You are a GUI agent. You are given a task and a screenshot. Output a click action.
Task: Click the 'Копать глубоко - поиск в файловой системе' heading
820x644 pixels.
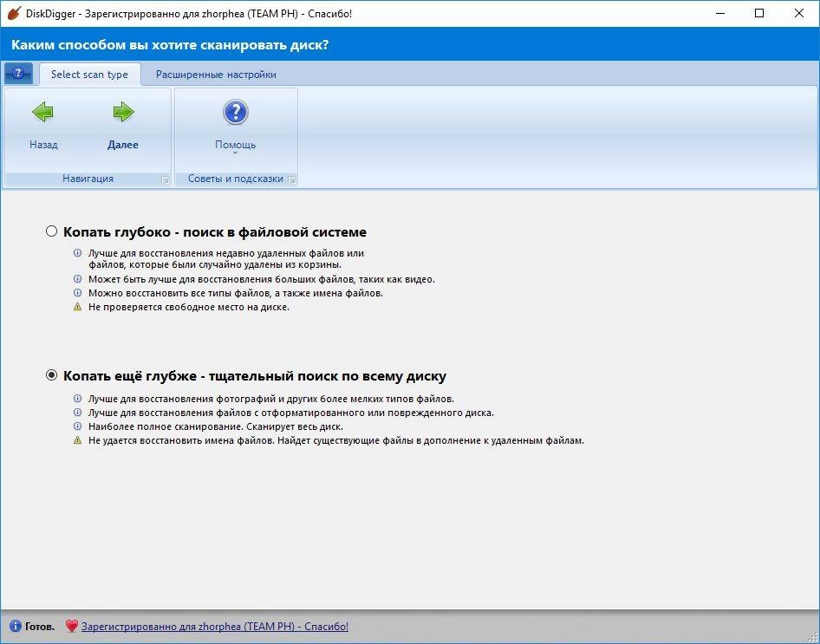pyautogui.click(x=215, y=231)
